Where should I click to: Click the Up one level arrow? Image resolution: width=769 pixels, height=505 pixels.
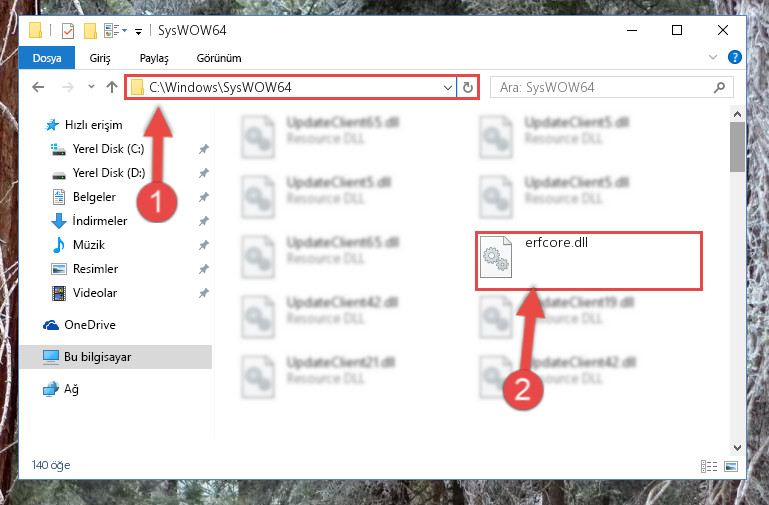tap(112, 87)
